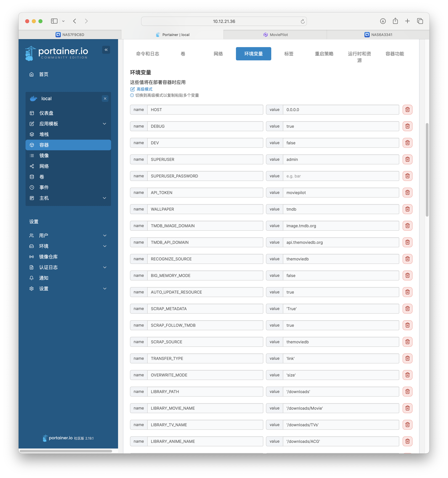The width and height of the screenshot is (448, 478).
Task: Open the 重启策略 tab
Action: point(324,54)
